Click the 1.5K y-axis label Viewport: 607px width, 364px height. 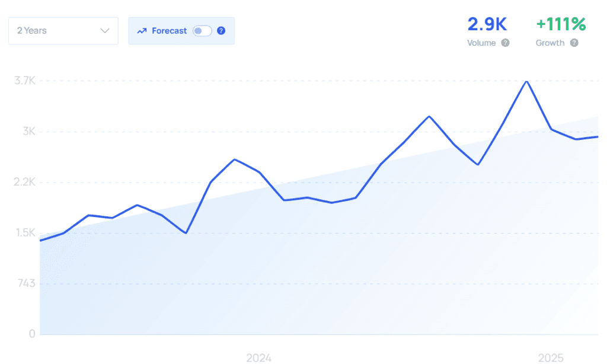(x=25, y=233)
